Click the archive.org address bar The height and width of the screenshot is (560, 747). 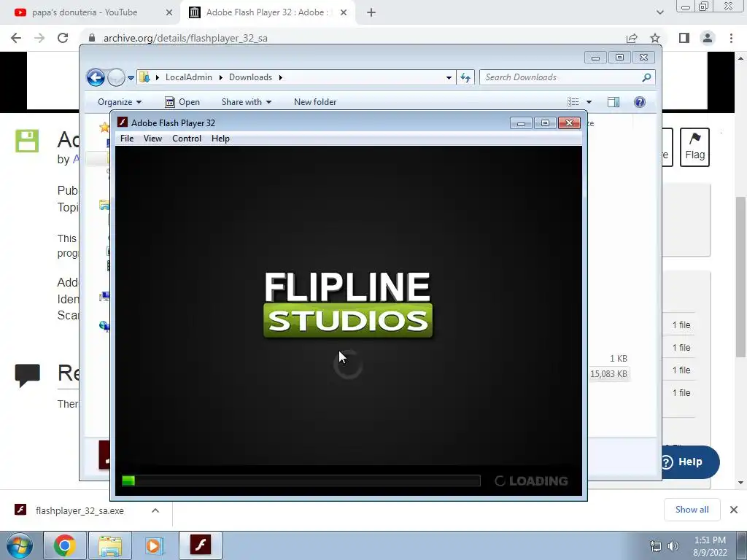click(352, 38)
